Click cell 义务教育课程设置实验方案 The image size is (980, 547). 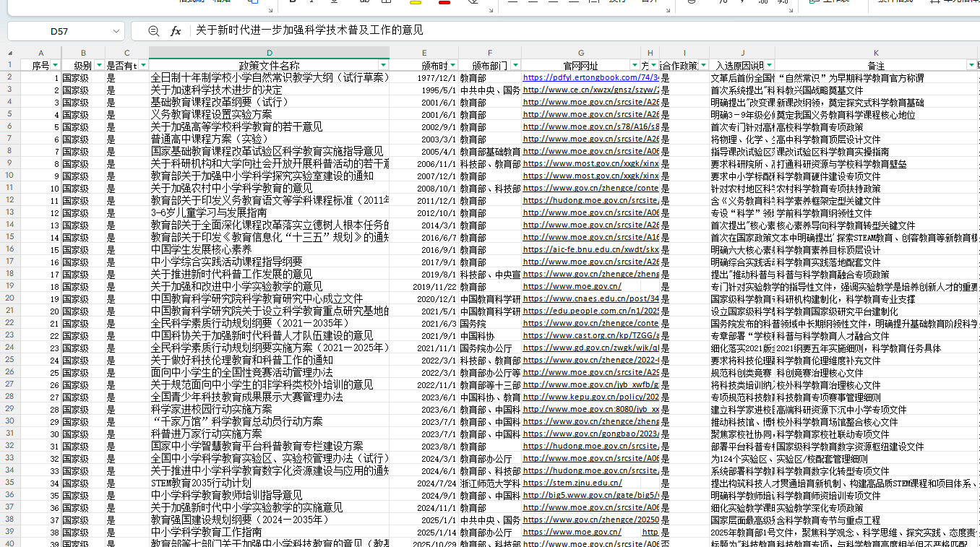click(269, 114)
